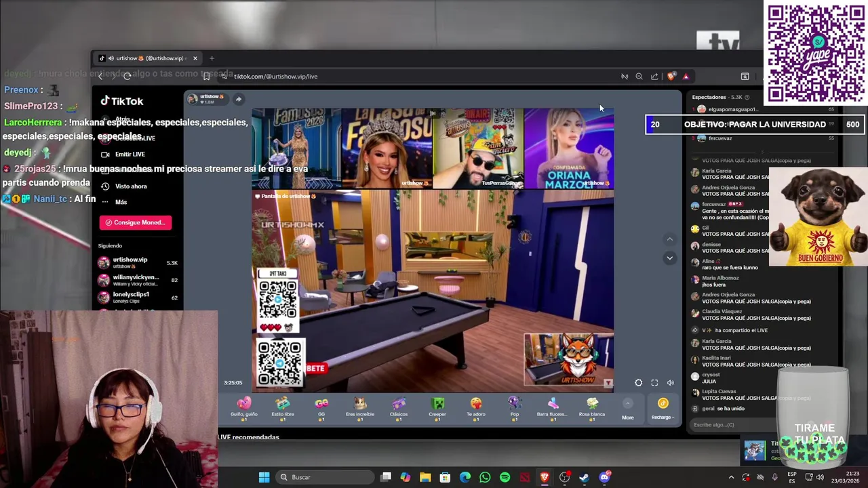868x488 pixels.
Task: Open Recharge coins menu
Action: pos(663,409)
